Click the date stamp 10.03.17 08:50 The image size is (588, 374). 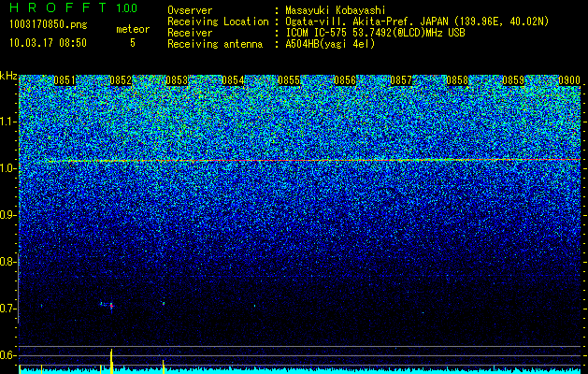48,43
